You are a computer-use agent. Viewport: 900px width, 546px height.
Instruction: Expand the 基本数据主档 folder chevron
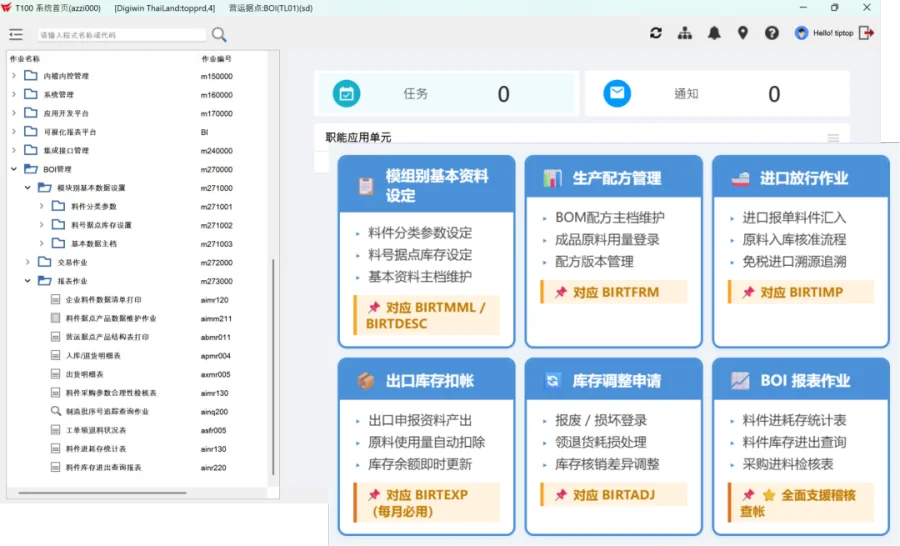[x=41, y=243]
